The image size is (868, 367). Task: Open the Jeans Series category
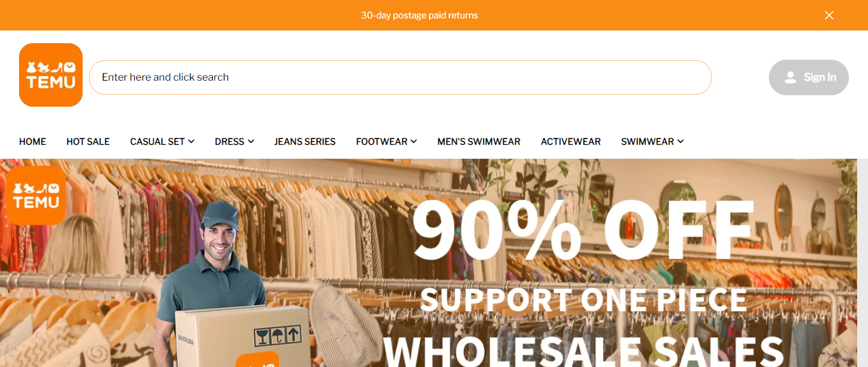point(305,142)
